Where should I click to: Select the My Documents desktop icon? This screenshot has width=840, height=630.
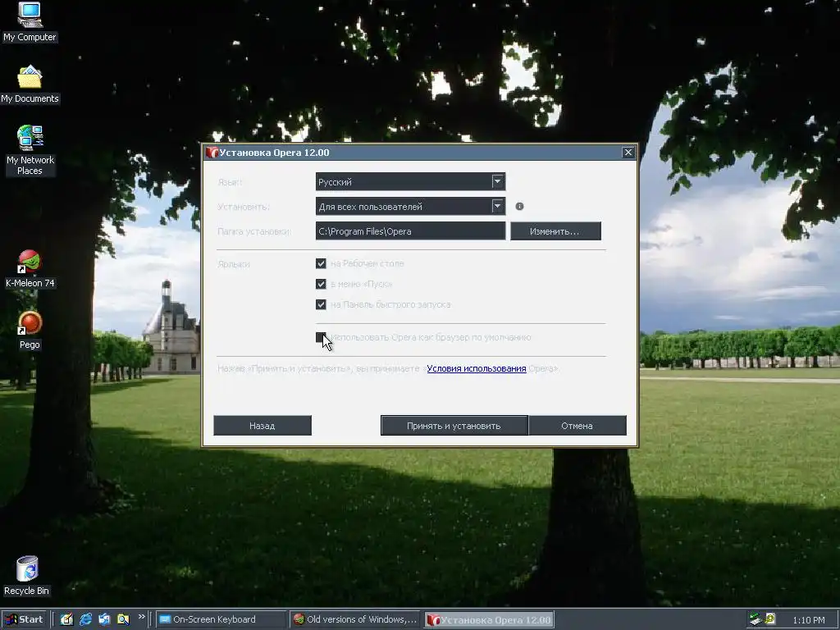click(30, 84)
